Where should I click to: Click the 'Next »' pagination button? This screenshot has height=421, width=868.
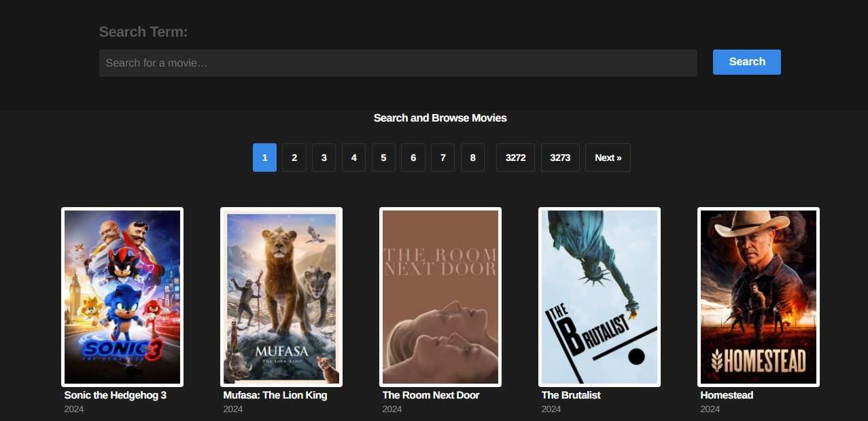tap(608, 158)
